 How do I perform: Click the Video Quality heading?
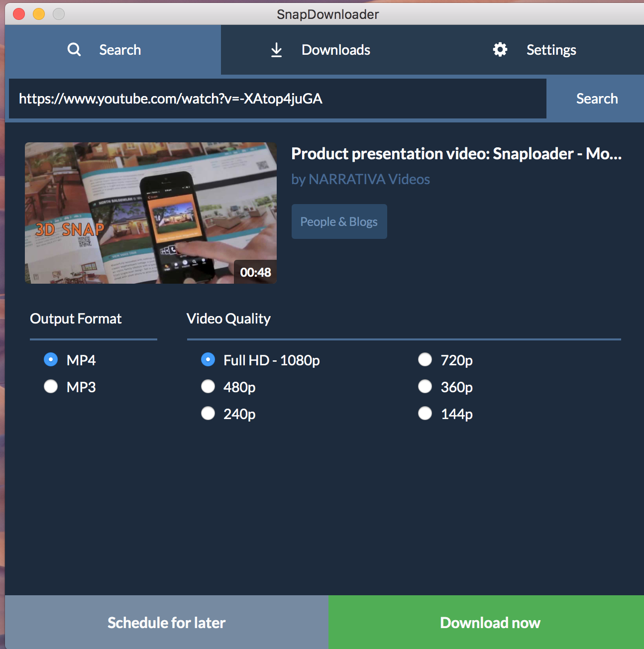click(x=228, y=319)
